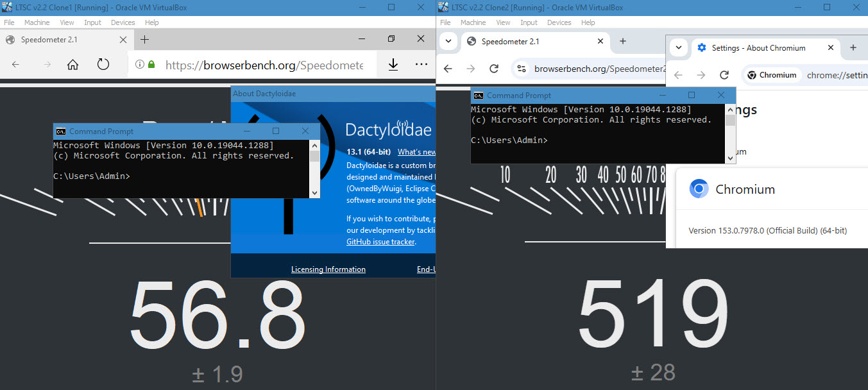
Task: Reload Settings Chromium page
Action: [724, 75]
